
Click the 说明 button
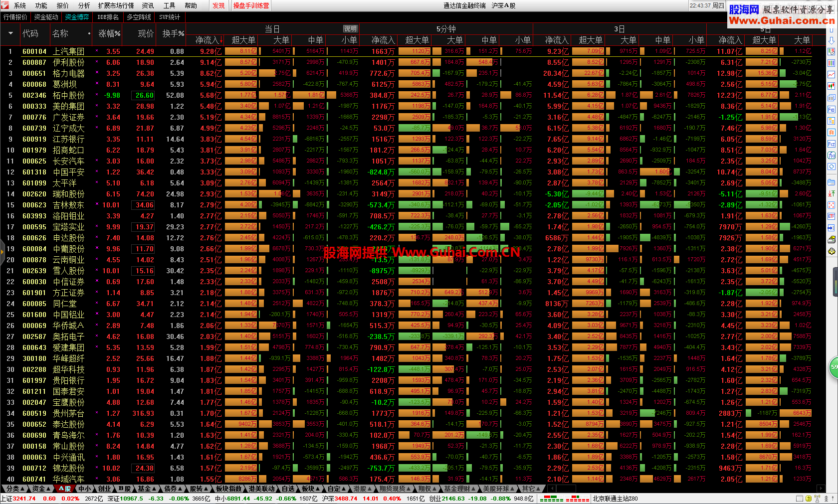[x=350, y=29]
